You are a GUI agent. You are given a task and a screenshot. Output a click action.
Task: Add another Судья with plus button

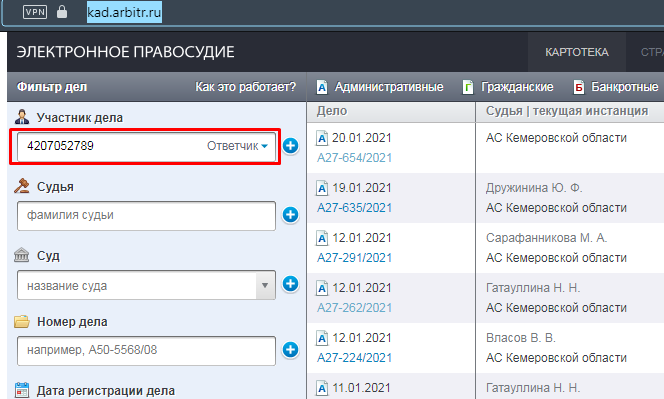(290, 215)
